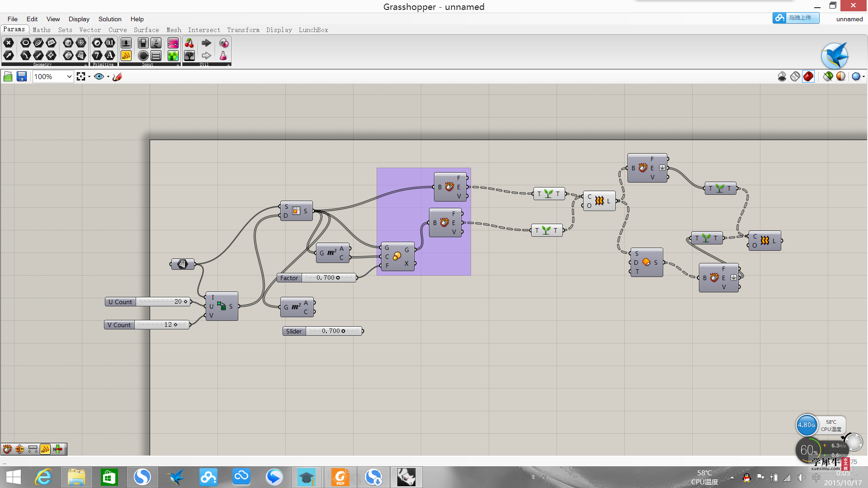Image resolution: width=868 pixels, height=488 pixels.
Task: Toggle the arrow marker on the bottom-right Brep component
Action: [734, 277]
